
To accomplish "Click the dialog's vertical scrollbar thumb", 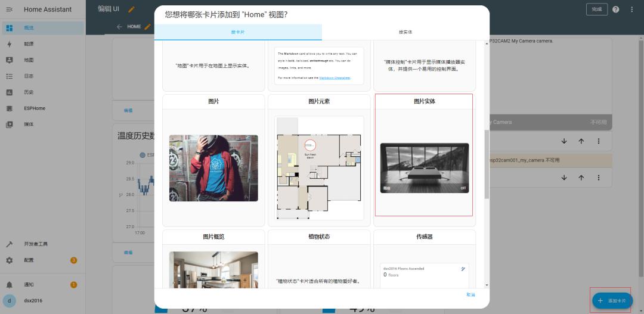I will pyautogui.click(x=487, y=164).
